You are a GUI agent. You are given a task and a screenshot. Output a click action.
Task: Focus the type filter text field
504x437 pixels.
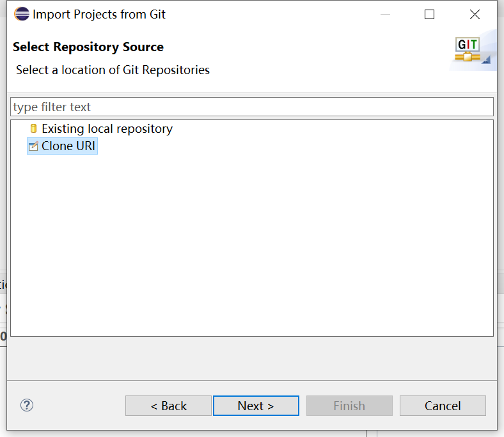pyautogui.click(x=252, y=107)
